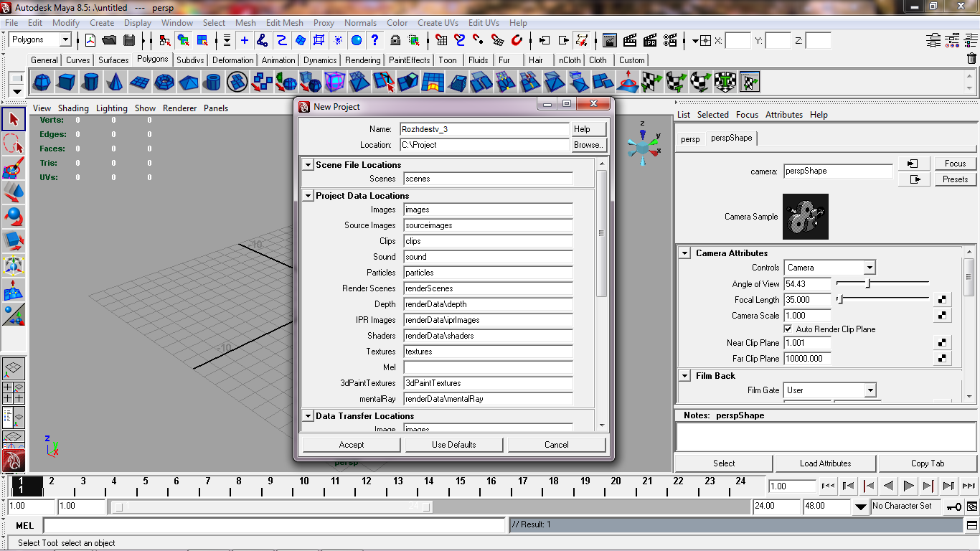Collapse the Film Back section
The image size is (980, 551).
684,376
